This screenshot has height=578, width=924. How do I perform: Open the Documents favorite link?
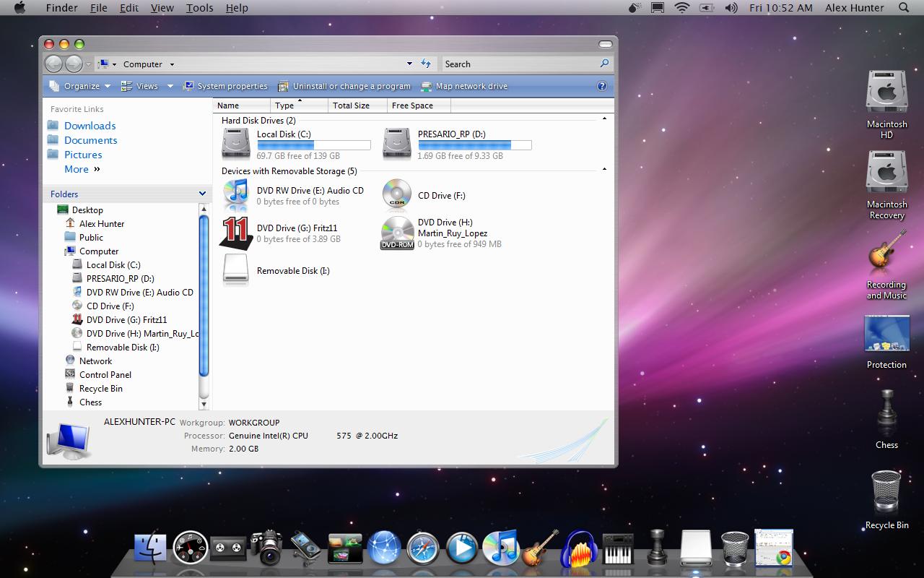tap(90, 140)
